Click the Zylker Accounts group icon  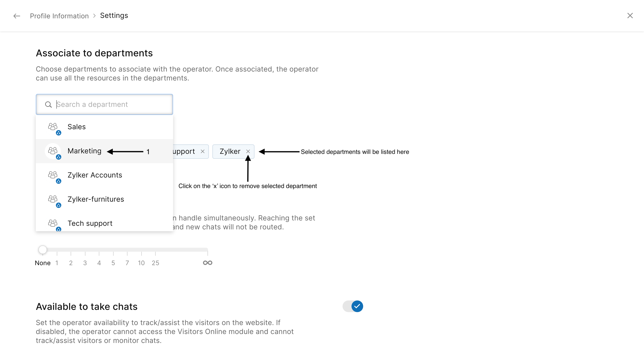click(53, 175)
